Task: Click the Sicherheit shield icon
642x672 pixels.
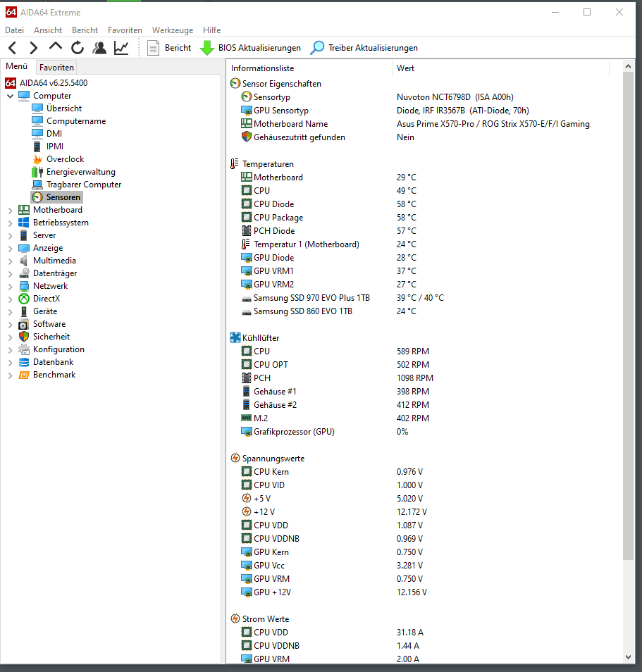Action: [x=24, y=337]
